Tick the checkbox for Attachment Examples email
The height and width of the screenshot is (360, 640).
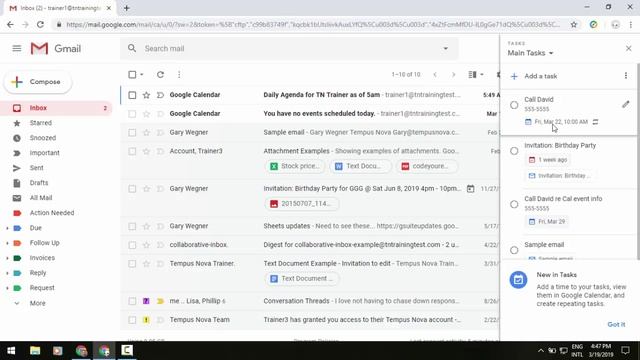(132, 151)
